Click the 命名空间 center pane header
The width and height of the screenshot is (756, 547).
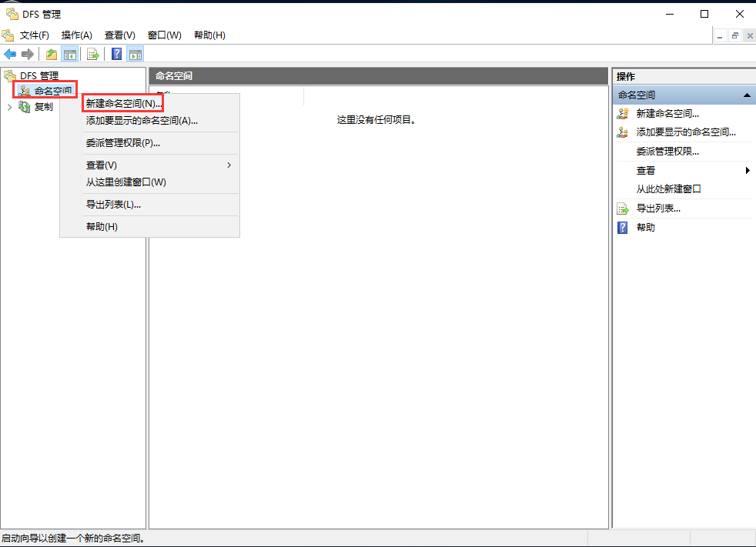point(379,76)
